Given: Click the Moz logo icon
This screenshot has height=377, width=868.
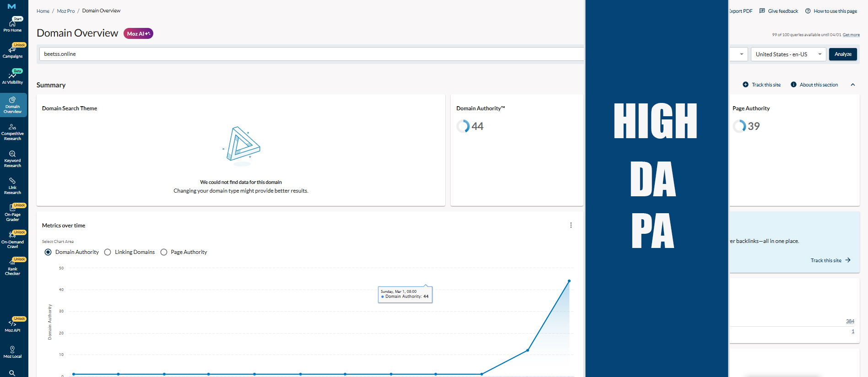Looking at the screenshot, I should pos(12,6).
